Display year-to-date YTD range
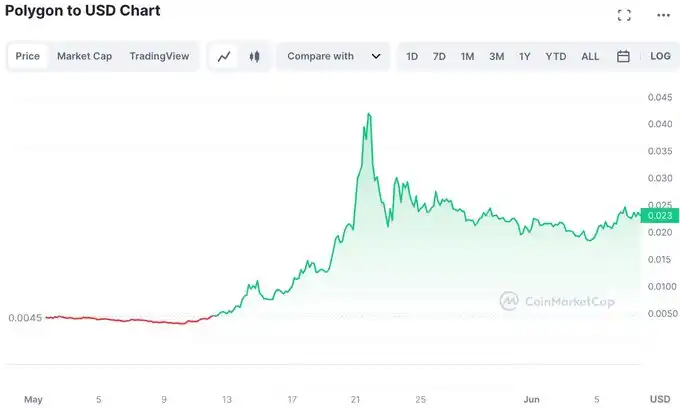 555,57
